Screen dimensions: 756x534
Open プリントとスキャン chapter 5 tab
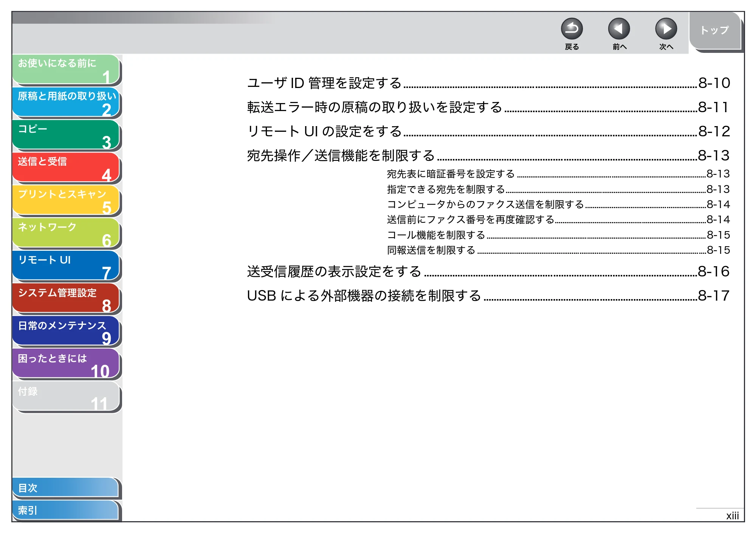point(66,200)
